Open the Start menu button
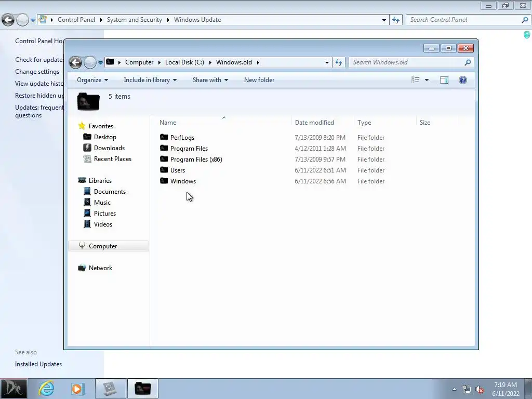 coord(13,389)
